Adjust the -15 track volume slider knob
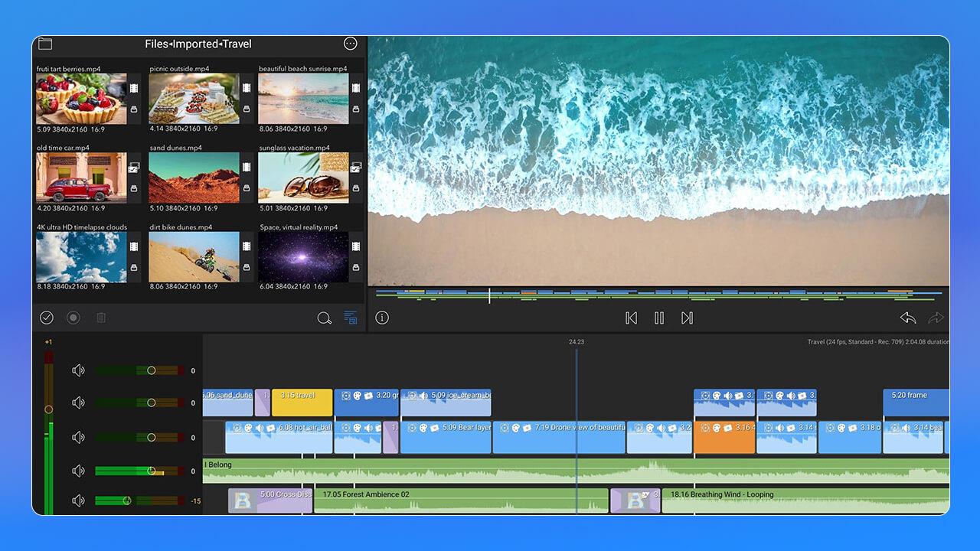This screenshot has width=980, height=551. (x=127, y=500)
